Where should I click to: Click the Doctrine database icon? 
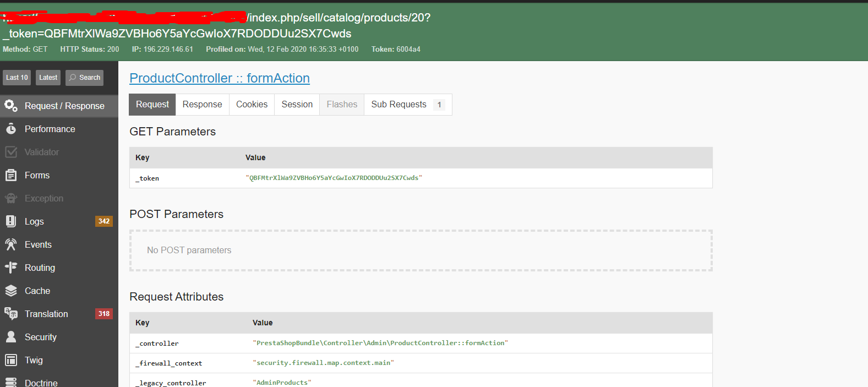[x=11, y=383]
